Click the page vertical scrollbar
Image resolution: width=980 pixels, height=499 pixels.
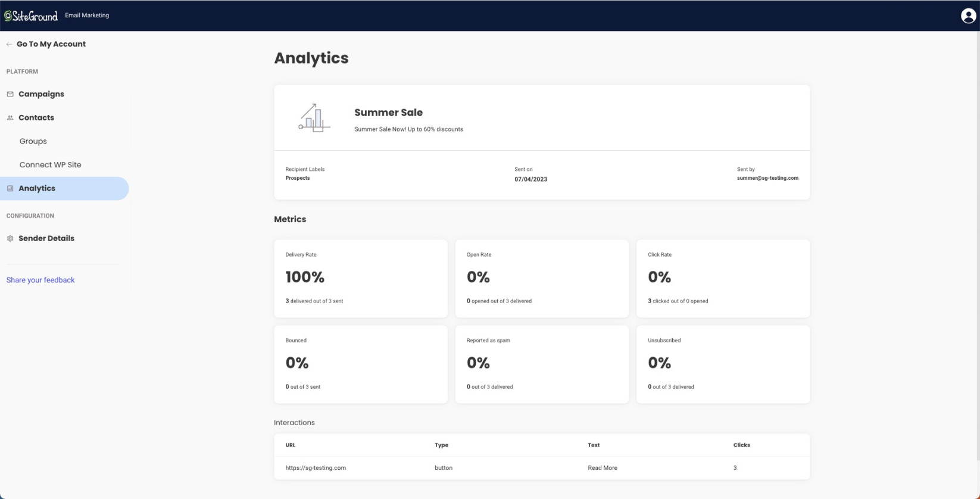pyautogui.click(x=978, y=247)
